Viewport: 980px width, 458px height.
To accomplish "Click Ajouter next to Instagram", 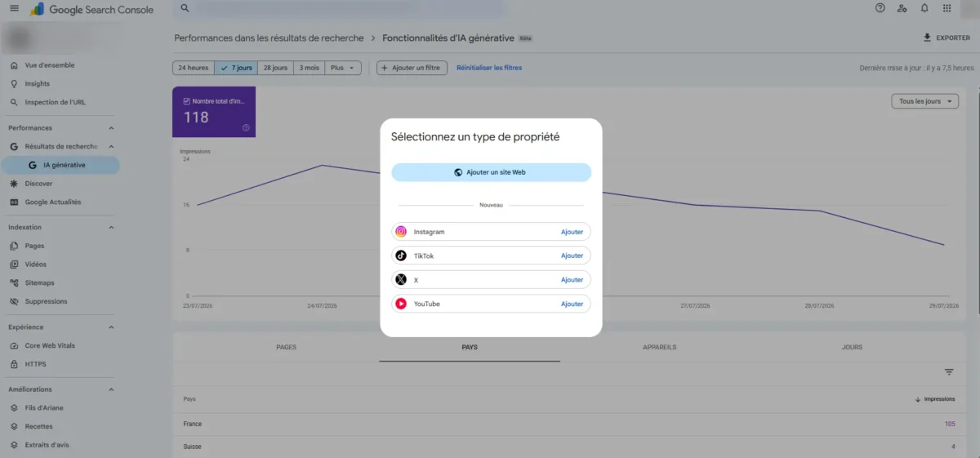I will coord(572,232).
